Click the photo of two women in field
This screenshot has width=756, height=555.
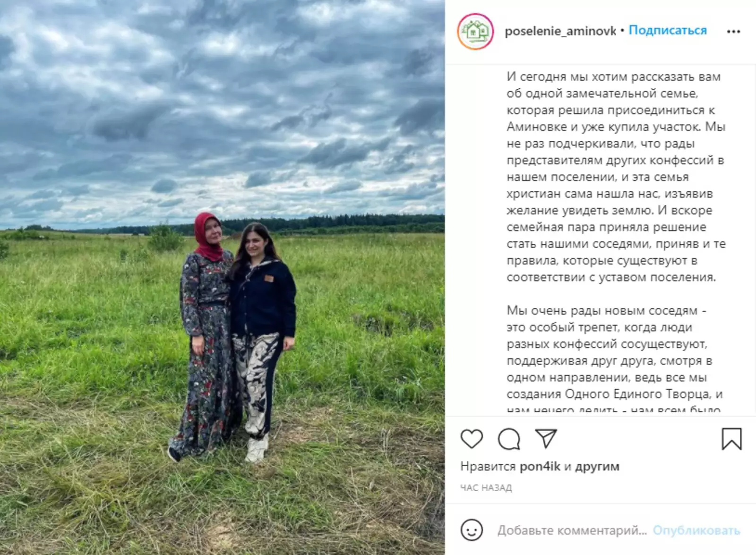(222, 277)
